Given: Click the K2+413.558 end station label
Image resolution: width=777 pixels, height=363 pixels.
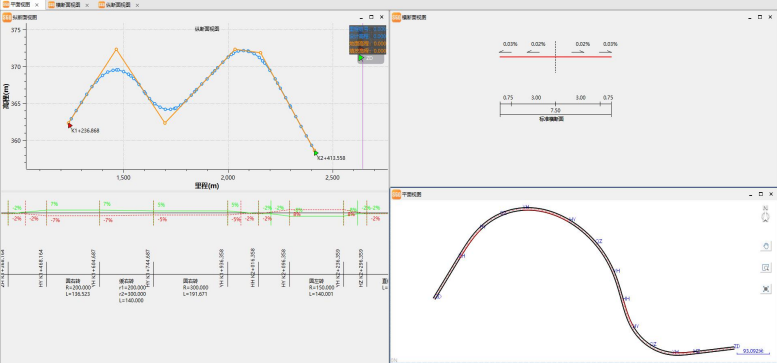Looking at the screenshot, I should 331,158.
